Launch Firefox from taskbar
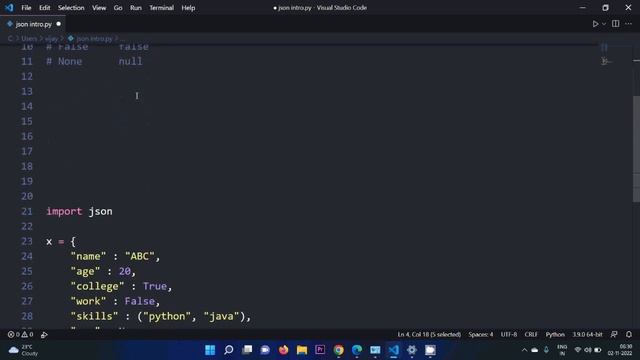Image resolution: width=640 pixels, height=360 pixels. tap(284, 350)
